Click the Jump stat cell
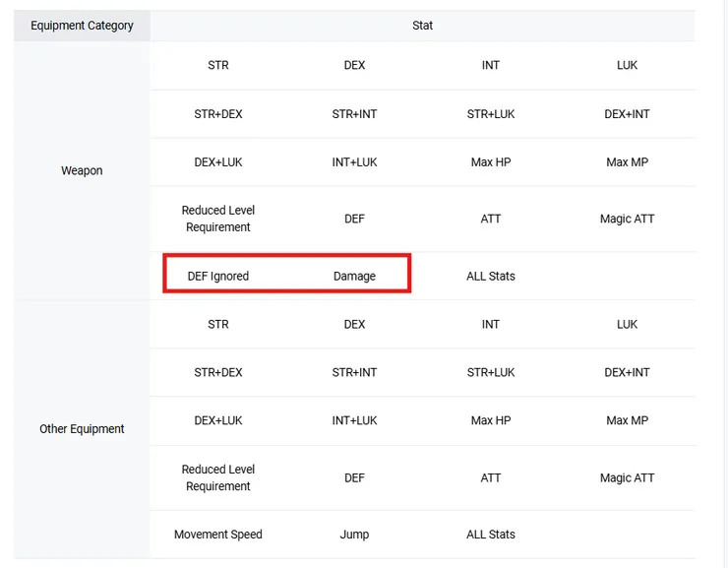728x568 pixels. point(354,535)
